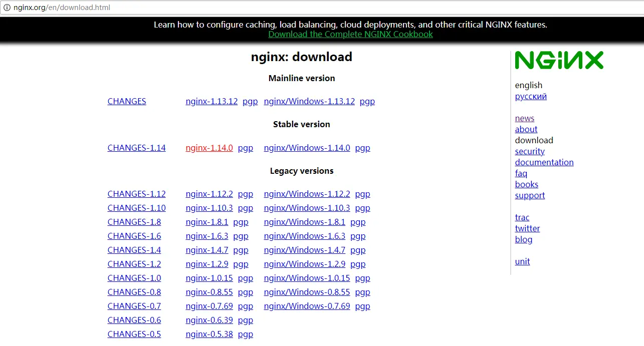The height and width of the screenshot is (346, 644).
Task: Open CHANGES-1.14 link
Action: pos(136,148)
